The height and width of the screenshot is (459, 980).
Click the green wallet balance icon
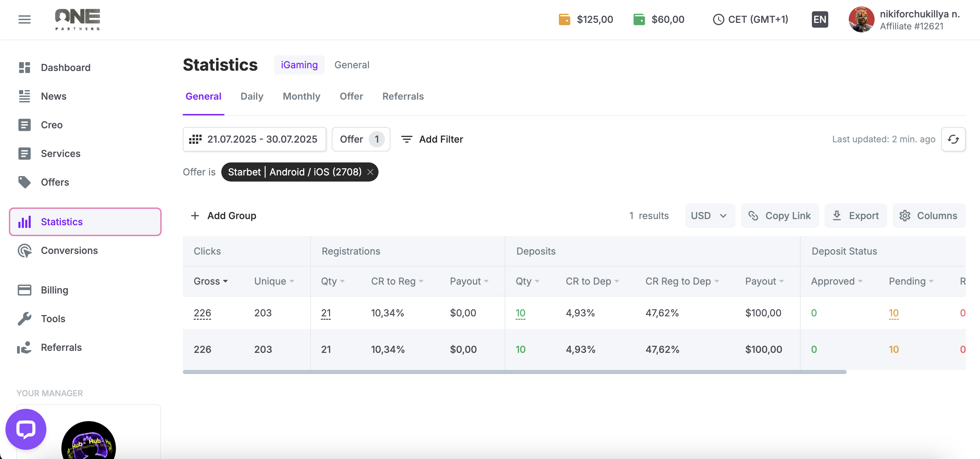point(639,19)
